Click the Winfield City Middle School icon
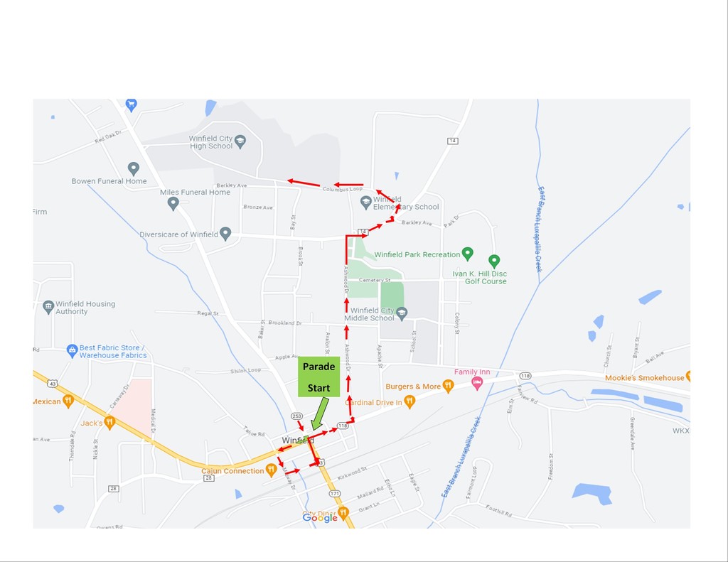Image resolution: width=728 pixels, height=562 pixels. (x=402, y=313)
